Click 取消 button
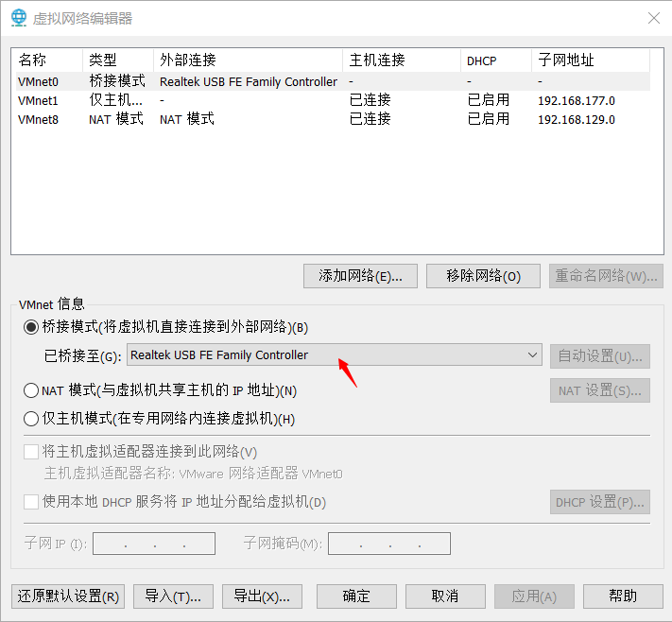This screenshot has width=672, height=622. (445, 596)
